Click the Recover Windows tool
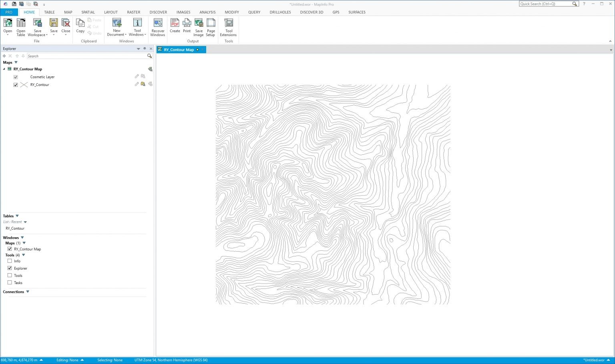Viewport: 615px width, 364px height. 157,26
